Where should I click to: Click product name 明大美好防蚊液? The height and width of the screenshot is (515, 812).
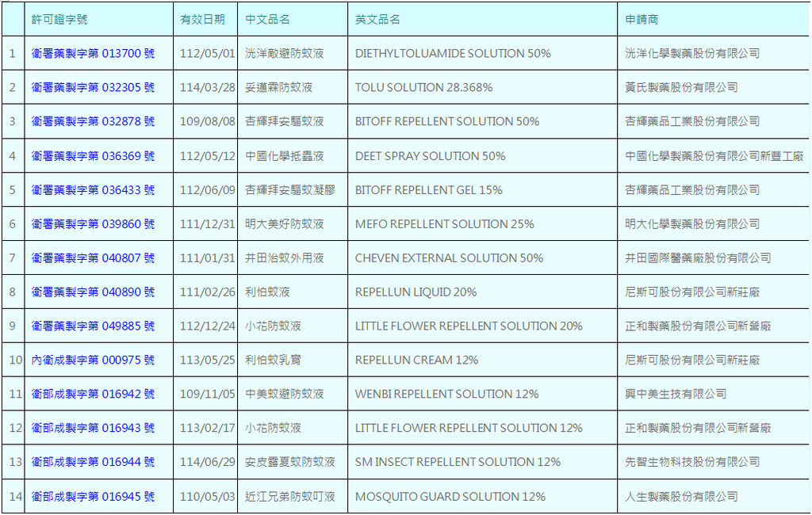285,224
